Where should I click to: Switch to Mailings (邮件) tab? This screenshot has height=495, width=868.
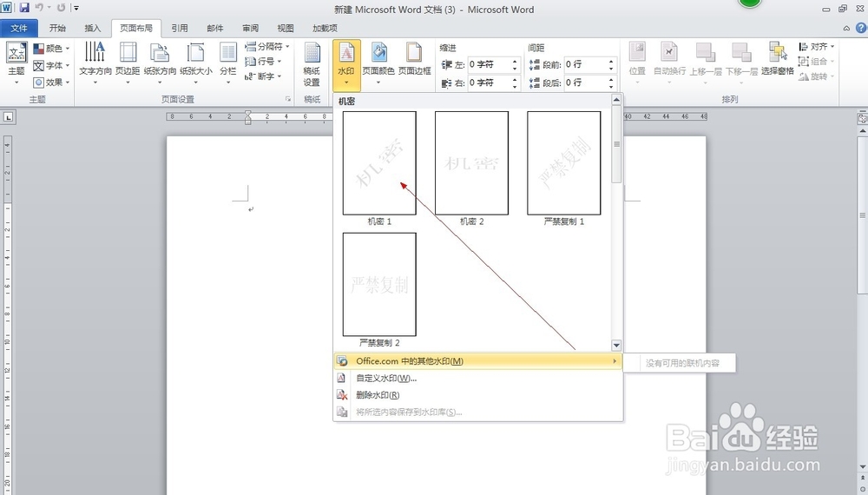pyautogui.click(x=214, y=29)
